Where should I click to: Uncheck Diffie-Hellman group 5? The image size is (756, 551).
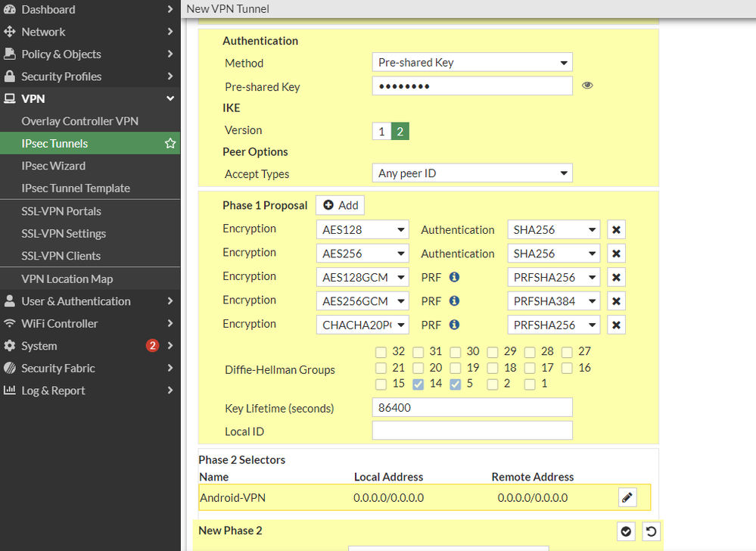click(x=455, y=384)
